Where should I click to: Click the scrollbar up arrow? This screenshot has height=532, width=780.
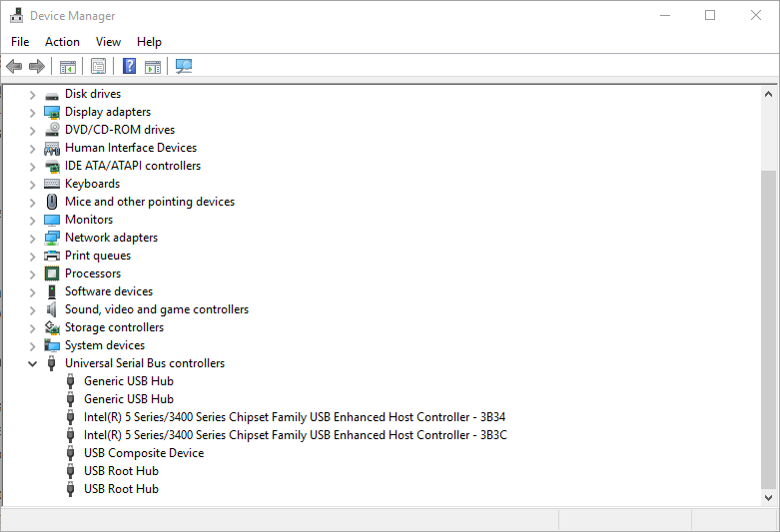coord(769,94)
